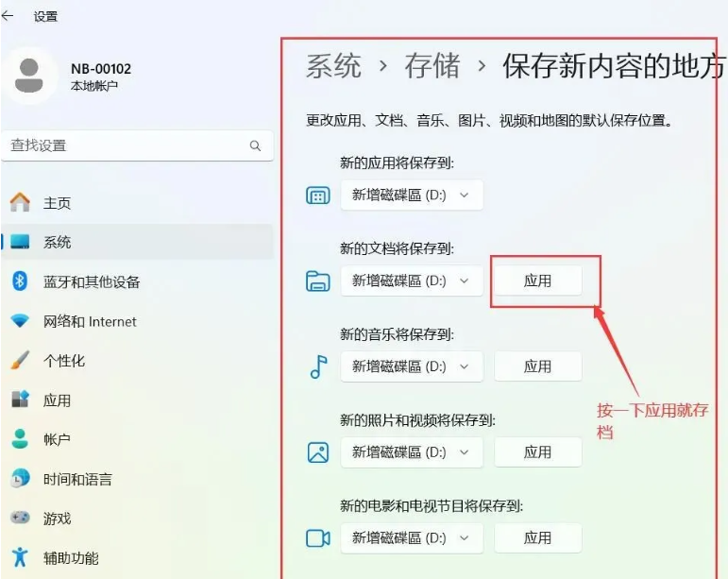Go to 存储 in the breadcrumb
Screen dimensions: 728x579
tap(432, 66)
